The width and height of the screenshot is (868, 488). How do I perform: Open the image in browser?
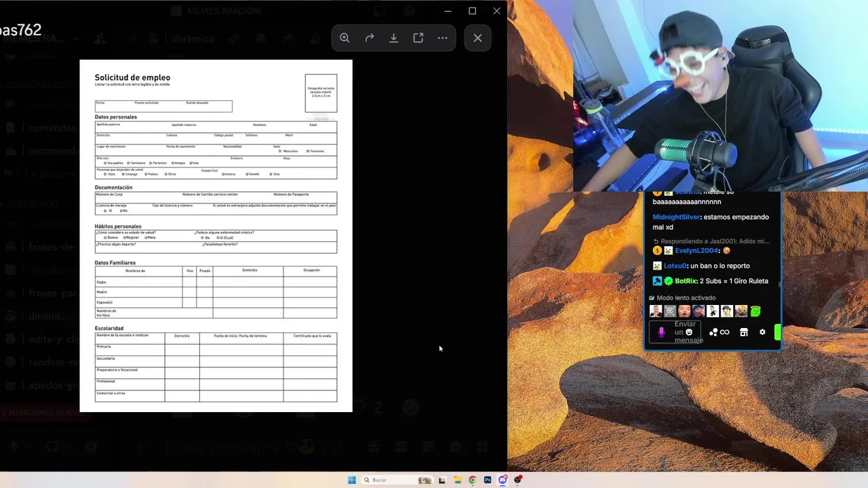click(x=418, y=38)
